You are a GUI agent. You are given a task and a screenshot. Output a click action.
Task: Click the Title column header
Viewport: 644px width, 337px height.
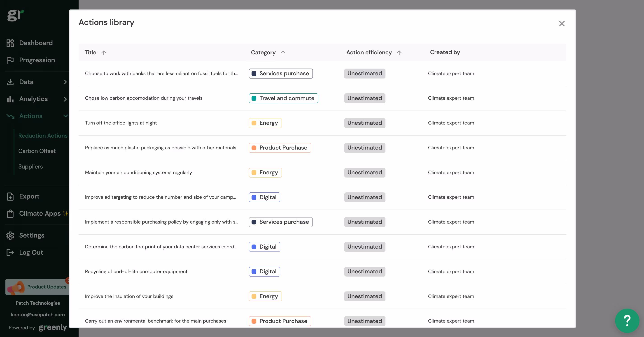90,53
